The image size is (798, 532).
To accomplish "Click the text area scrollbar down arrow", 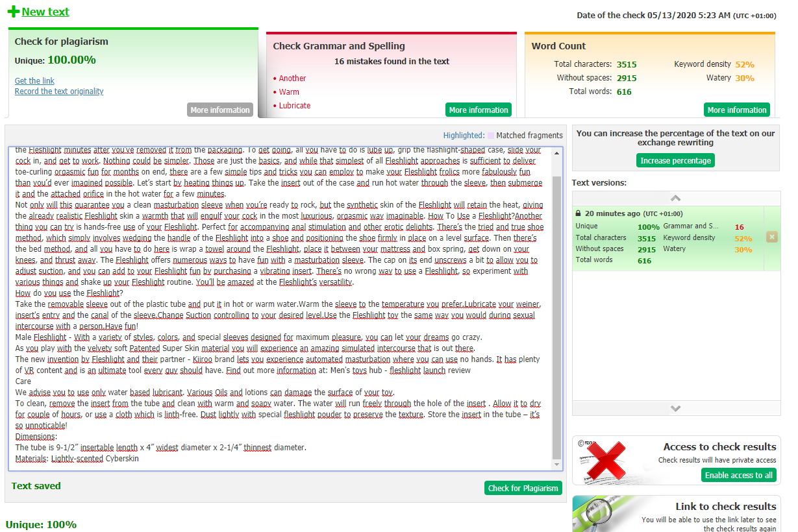I will coord(558,465).
